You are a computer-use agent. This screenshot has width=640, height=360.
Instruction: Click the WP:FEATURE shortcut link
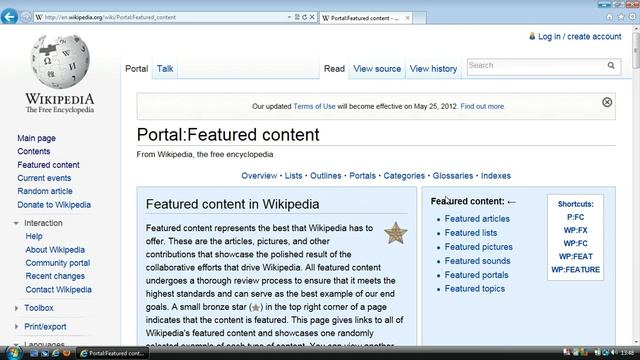(x=576, y=269)
